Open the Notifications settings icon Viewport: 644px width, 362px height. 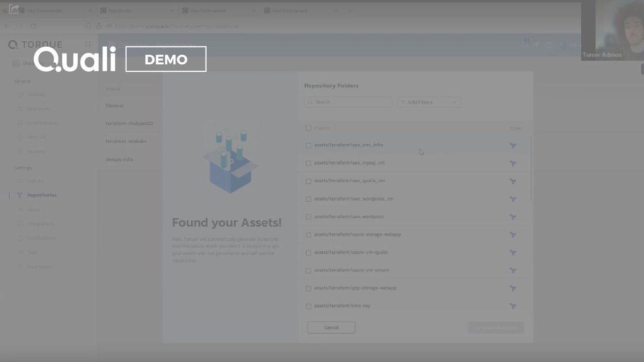pos(20,238)
